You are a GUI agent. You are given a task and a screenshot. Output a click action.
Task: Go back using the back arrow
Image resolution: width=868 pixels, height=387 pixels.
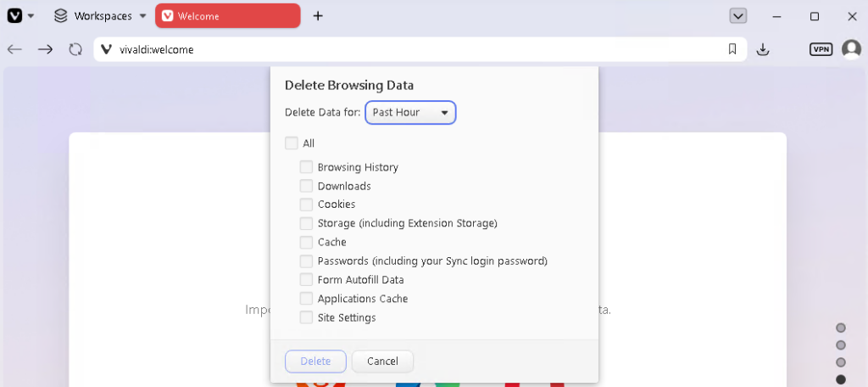click(14, 49)
